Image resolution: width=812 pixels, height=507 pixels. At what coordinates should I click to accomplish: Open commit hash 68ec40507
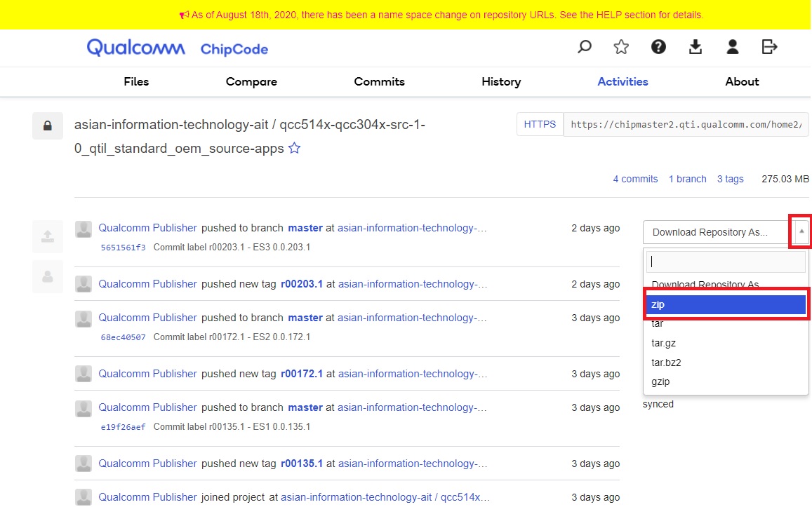pos(123,337)
